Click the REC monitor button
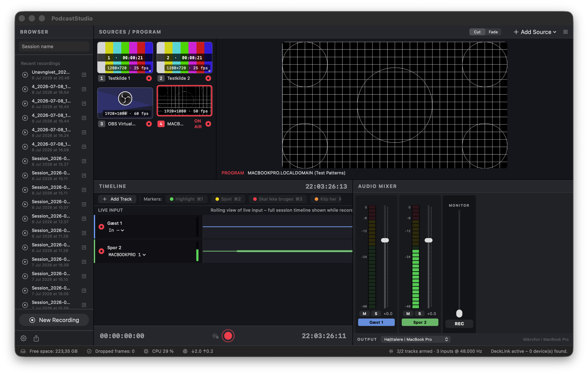Screen dimensions: 588x375 [x=459, y=324]
